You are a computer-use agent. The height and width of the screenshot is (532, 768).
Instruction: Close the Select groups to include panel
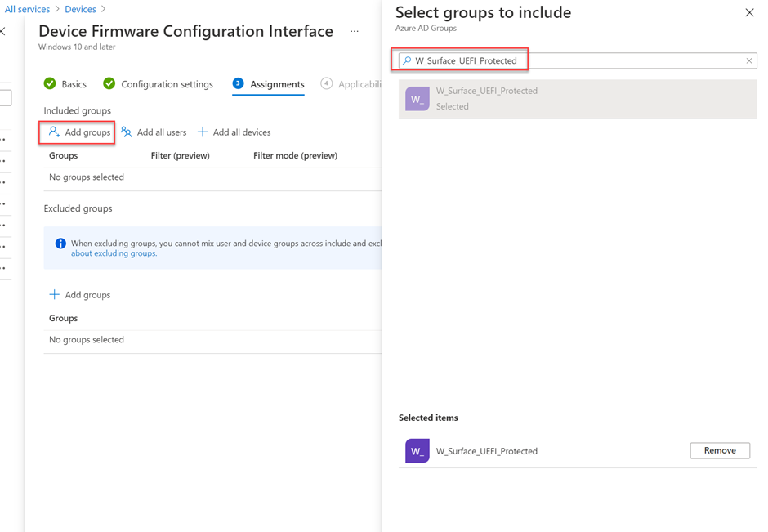point(749,12)
